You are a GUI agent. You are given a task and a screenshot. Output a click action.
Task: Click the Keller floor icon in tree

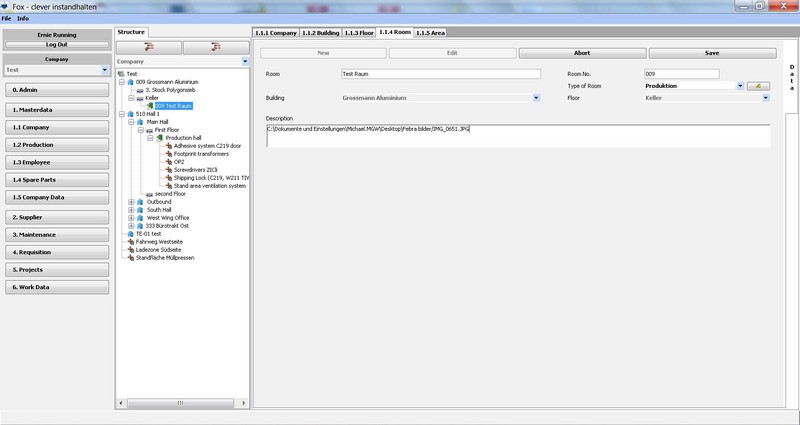(x=140, y=98)
